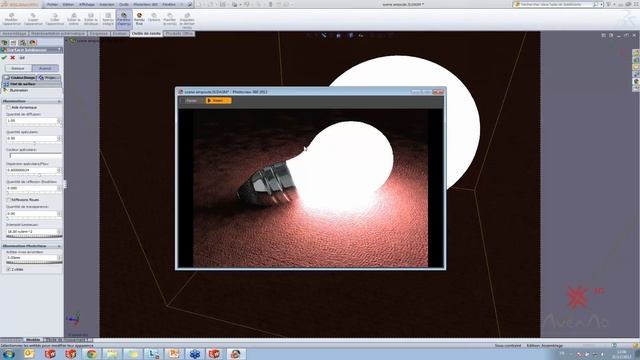The image size is (640, 360).
Task: Open the Outils menu
Action: [x=124, y=4]
